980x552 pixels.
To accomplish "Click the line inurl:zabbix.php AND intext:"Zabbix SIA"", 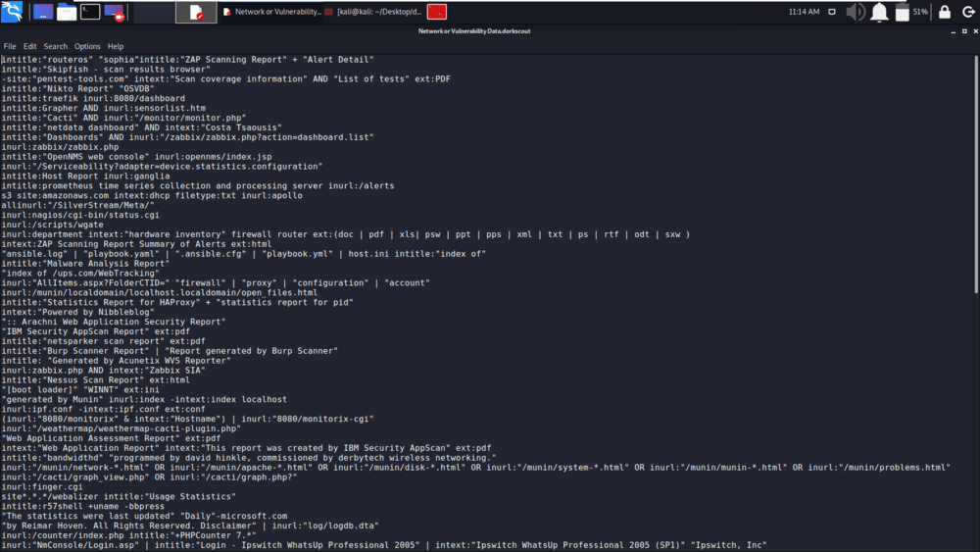I will point(103,370).
